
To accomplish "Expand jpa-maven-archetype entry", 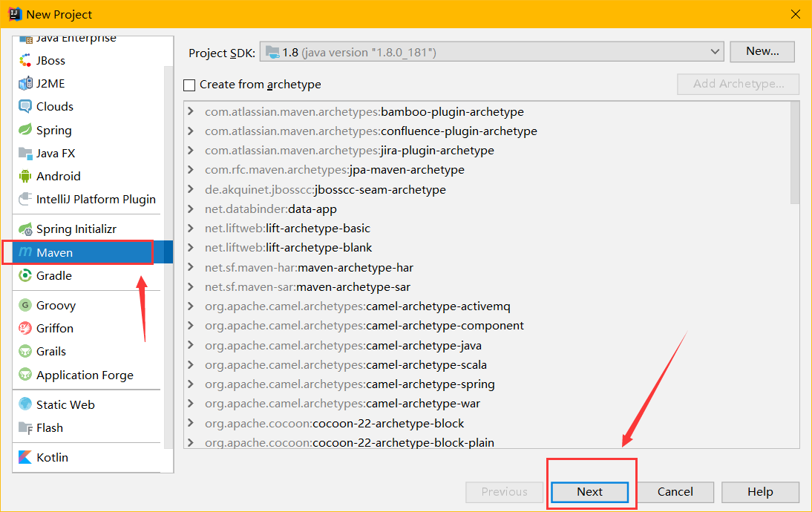I will pos(191,170).
